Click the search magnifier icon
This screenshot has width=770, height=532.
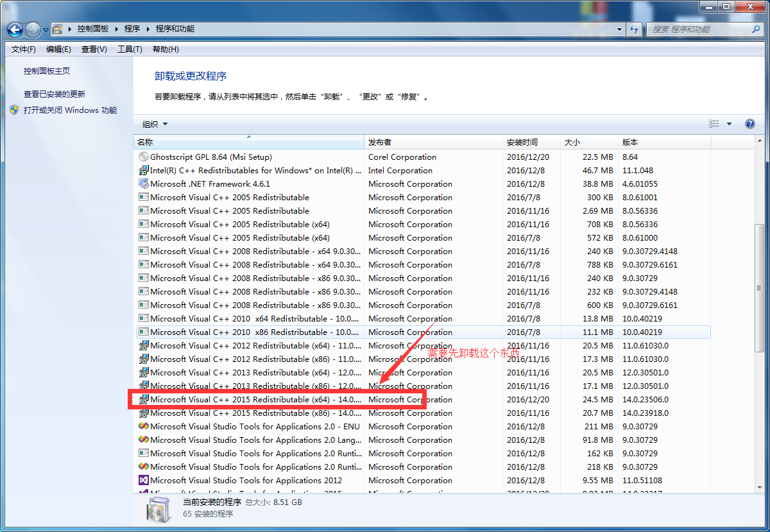coord(756,30)
